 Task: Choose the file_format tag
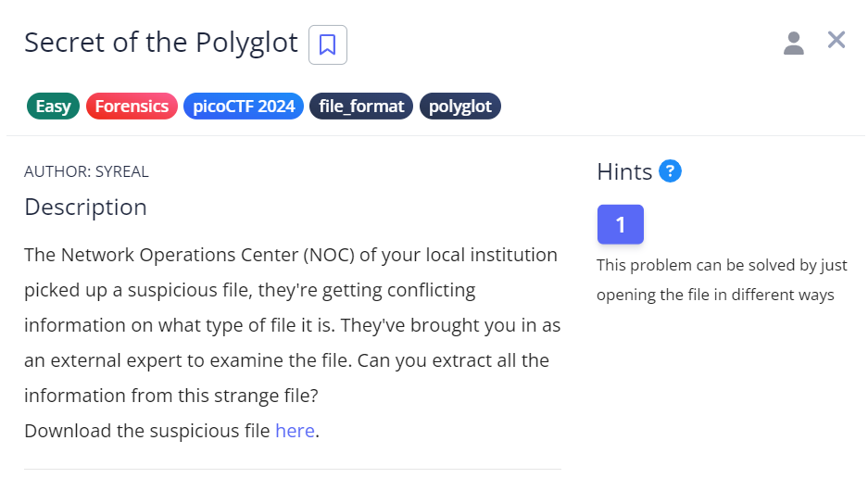[x=361, y=107]
